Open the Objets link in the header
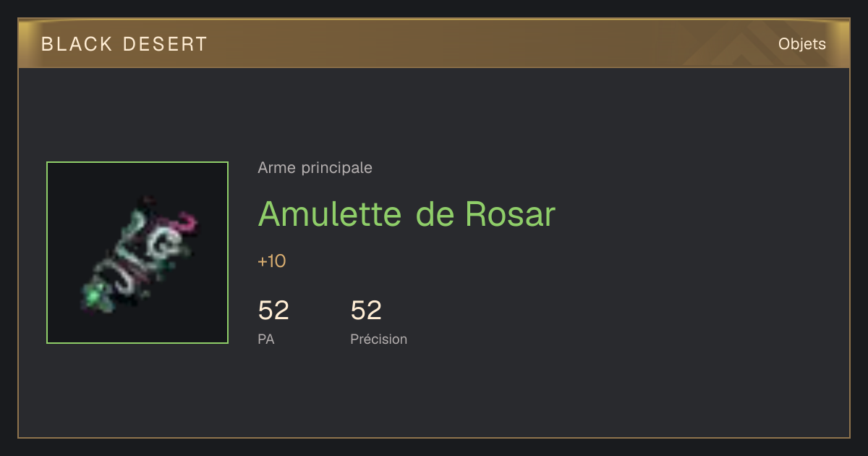The height and width of the screenshot is (456, 868). tap(801, 44)
